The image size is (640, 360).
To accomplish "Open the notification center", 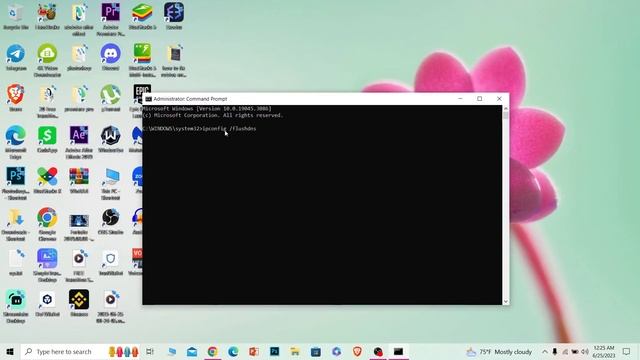I will (x=627, y=351).
